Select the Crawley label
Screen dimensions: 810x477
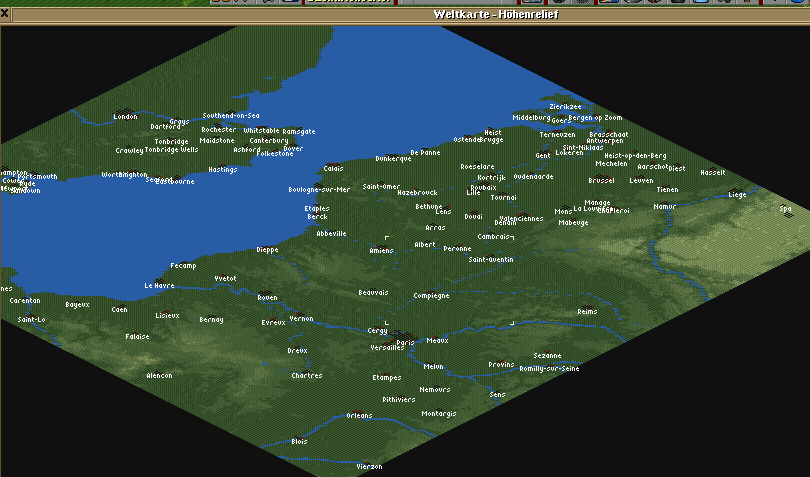click(x=129, y=151)
